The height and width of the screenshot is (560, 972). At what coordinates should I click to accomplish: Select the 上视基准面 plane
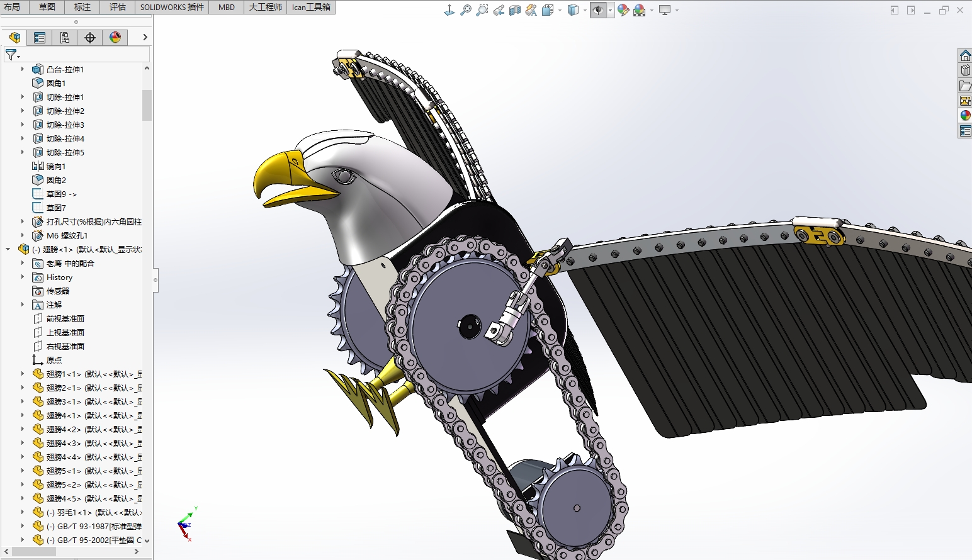coord(65,332)
